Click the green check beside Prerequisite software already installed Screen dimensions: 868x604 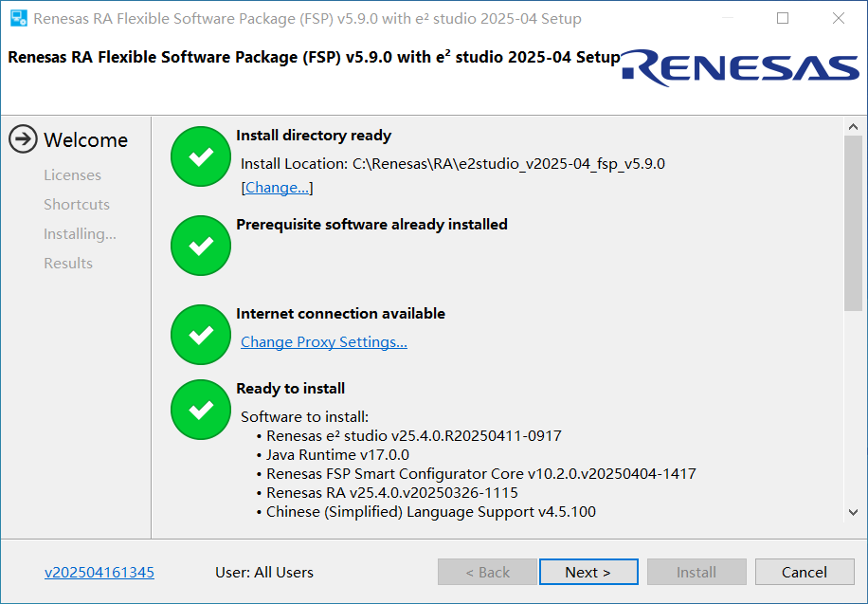point(201,246)
